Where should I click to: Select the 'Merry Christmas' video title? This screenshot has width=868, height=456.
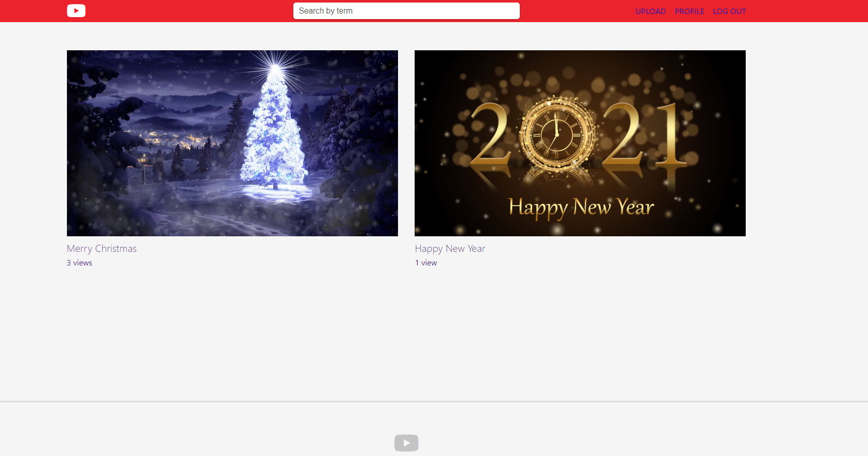(101, 248)
